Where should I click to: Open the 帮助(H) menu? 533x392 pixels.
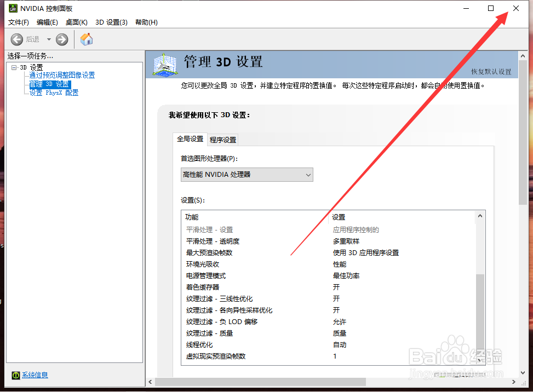(146, 22)
